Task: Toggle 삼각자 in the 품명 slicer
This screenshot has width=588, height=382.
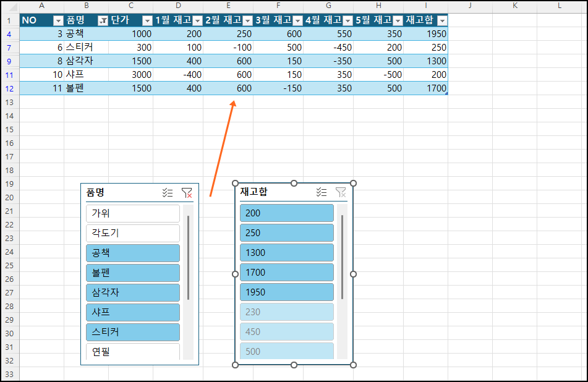Action: tap(133, 292)
